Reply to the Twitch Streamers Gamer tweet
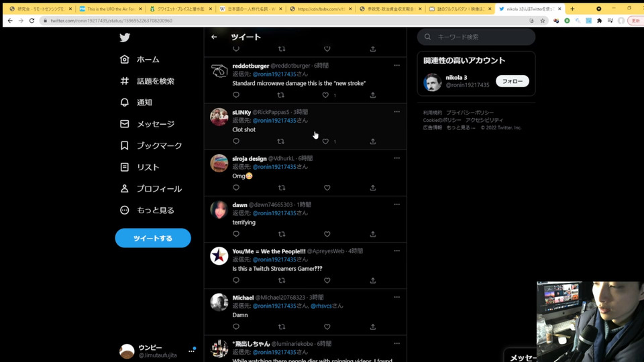644x362 pixels. point(235,280)
